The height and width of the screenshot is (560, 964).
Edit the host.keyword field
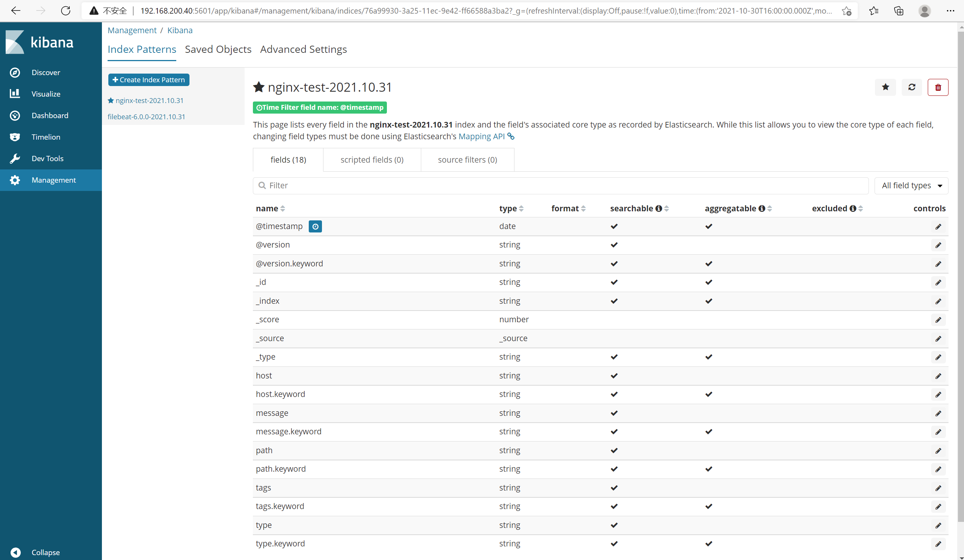(938, 394)
